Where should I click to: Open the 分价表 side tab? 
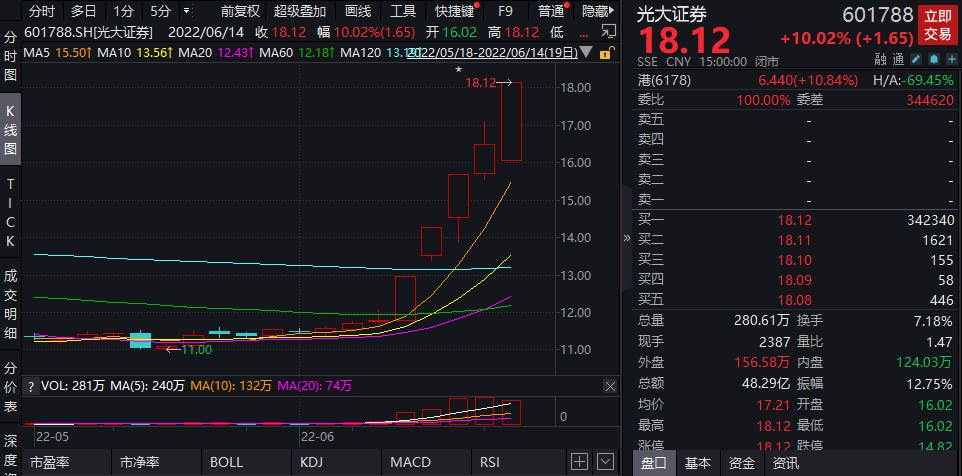(10, 387)
